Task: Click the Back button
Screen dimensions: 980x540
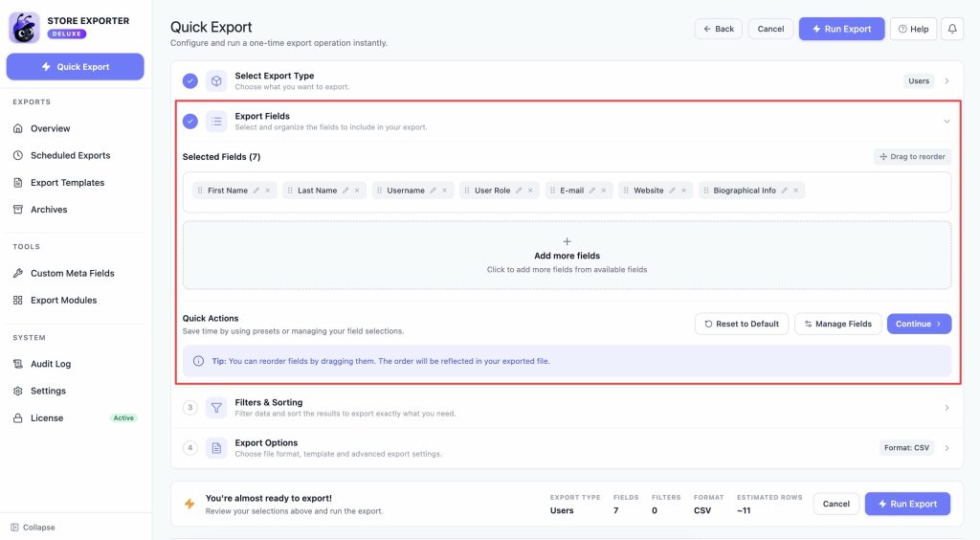Action: point(718,29)
